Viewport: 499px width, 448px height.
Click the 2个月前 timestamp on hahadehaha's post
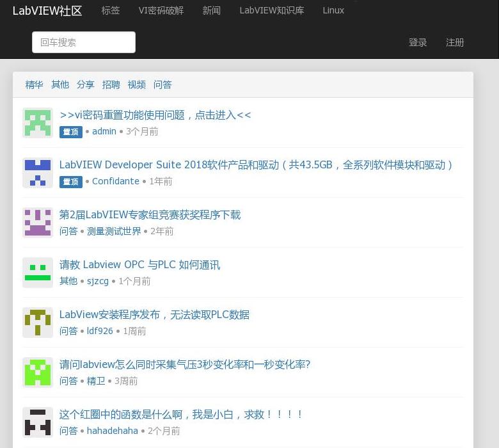point(164,431)
